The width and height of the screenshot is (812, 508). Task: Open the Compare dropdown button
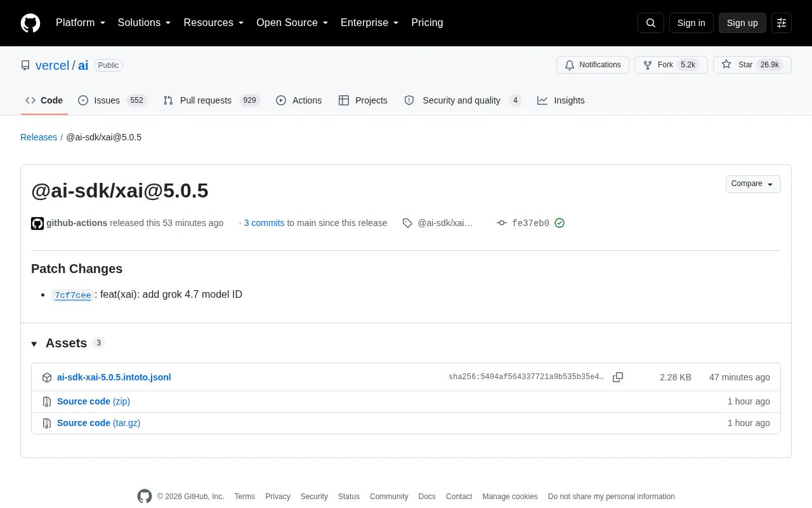[753, 184]
